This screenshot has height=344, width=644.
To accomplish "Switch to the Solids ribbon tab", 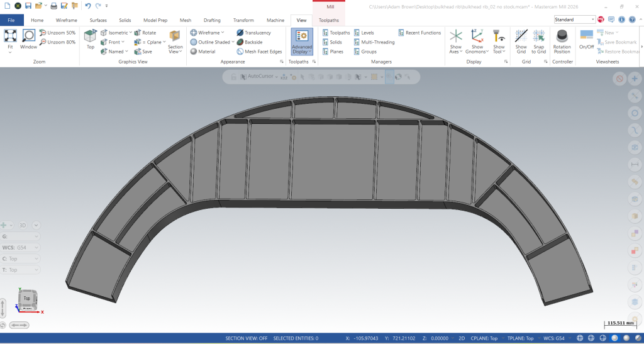I will click(125, 20).
